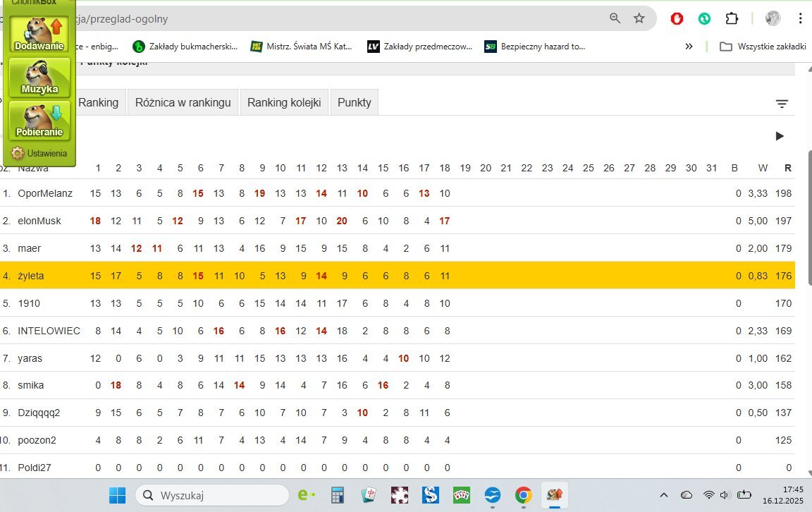
Task: Open the Chrome three-dot menu
Action: 801,18
